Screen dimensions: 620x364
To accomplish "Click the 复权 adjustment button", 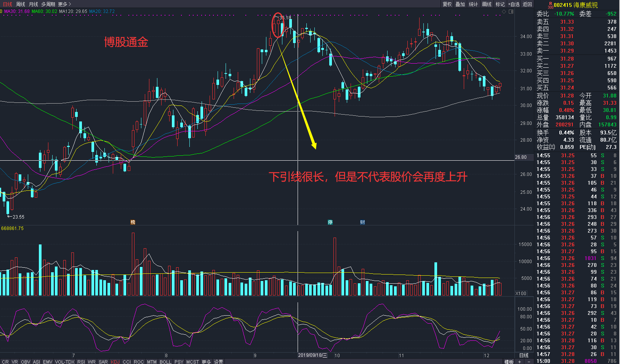I will [x=447, y=4].
